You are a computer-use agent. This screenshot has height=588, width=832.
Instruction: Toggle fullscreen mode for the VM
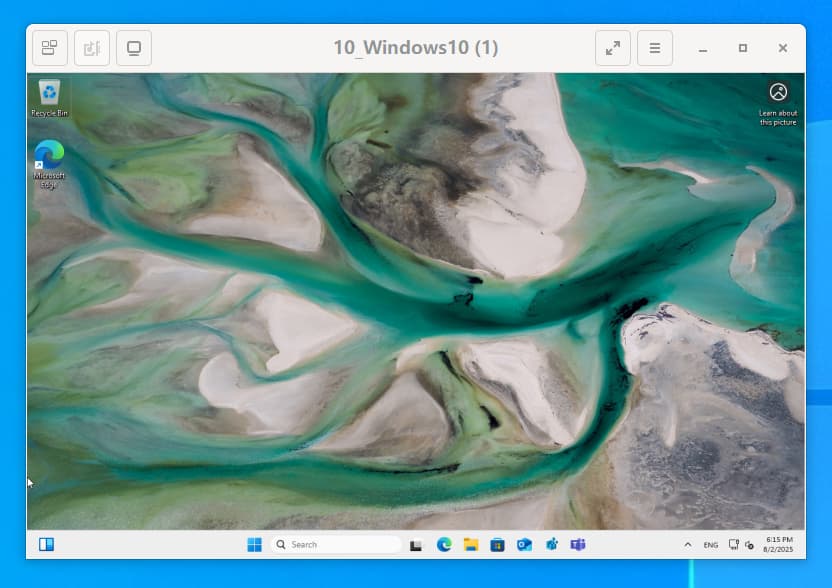612,48
